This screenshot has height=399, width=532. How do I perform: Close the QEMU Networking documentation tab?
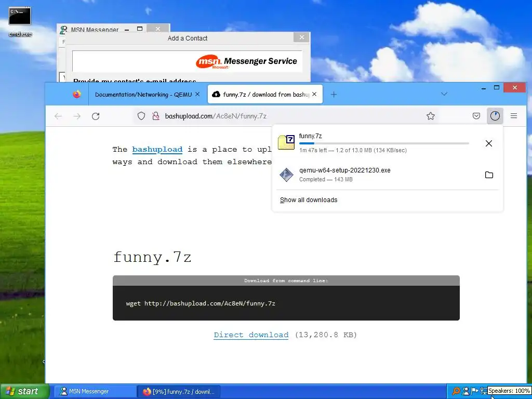197,95
